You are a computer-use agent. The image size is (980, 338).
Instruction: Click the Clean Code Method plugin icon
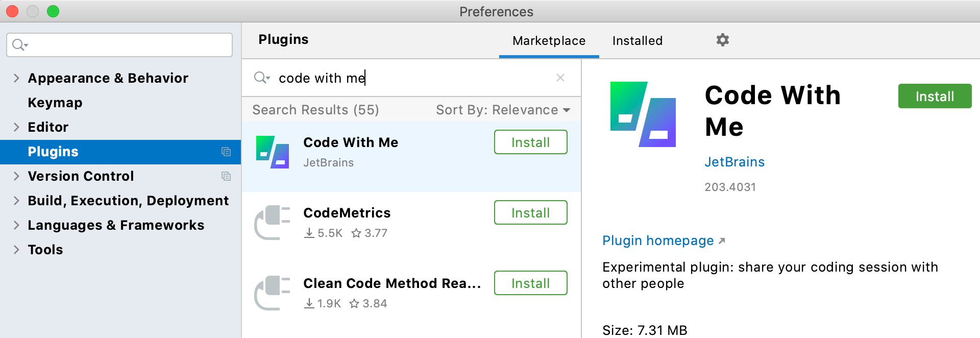pos(273,293)
